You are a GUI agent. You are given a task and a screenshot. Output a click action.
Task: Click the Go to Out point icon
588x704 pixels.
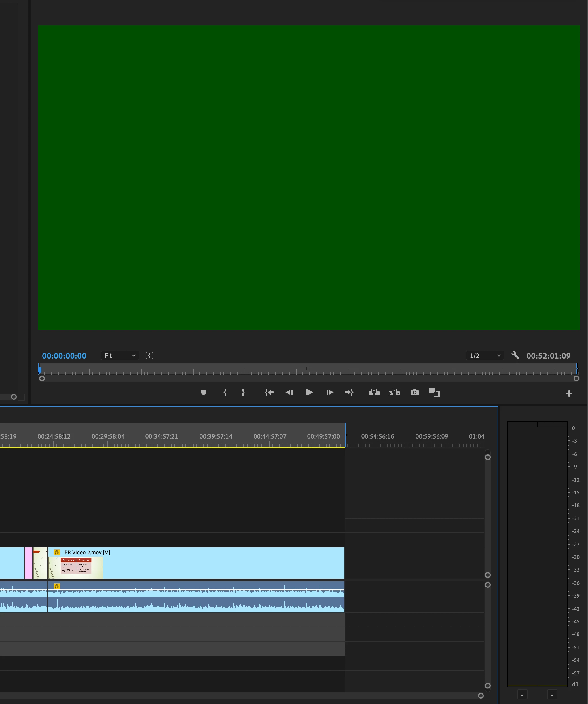pos(349,392)
